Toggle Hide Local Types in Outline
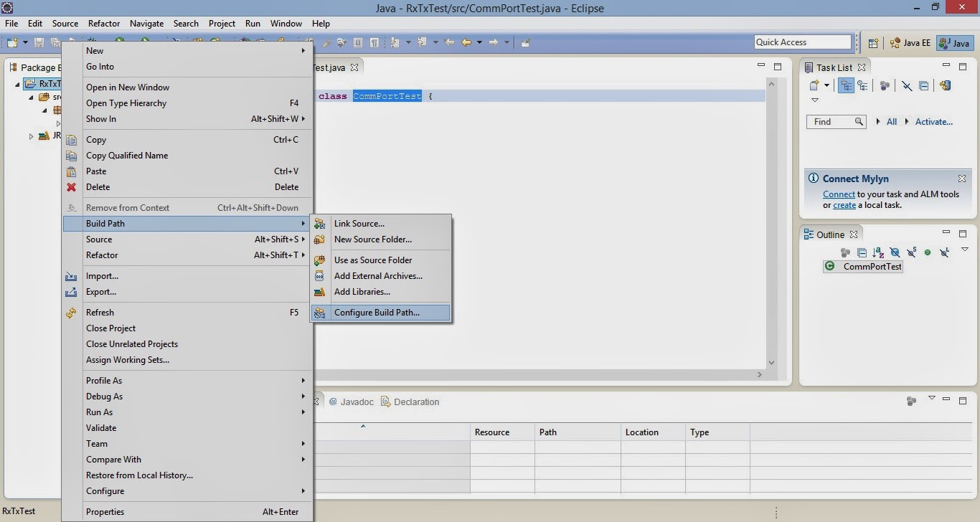The image size is (980, 522). [x=944, y=252]
